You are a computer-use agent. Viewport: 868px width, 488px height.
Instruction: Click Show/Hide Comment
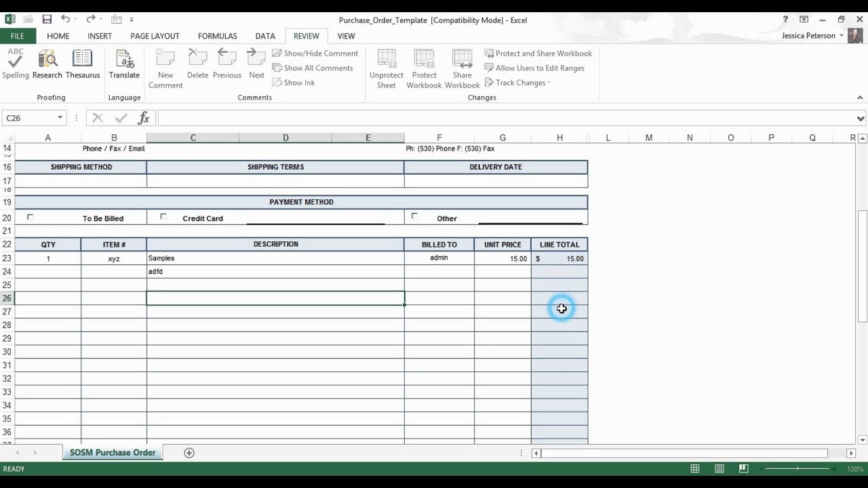pos(315,54)
